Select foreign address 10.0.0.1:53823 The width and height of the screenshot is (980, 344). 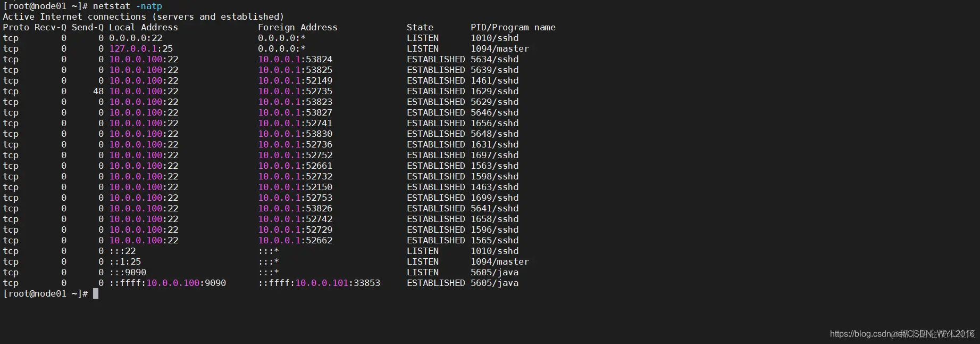(295, 102)
